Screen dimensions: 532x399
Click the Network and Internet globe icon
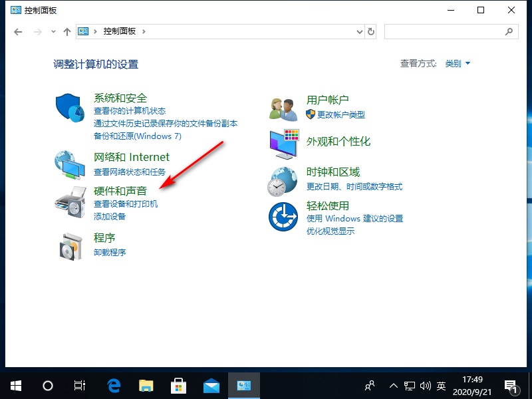coord(70,166)
